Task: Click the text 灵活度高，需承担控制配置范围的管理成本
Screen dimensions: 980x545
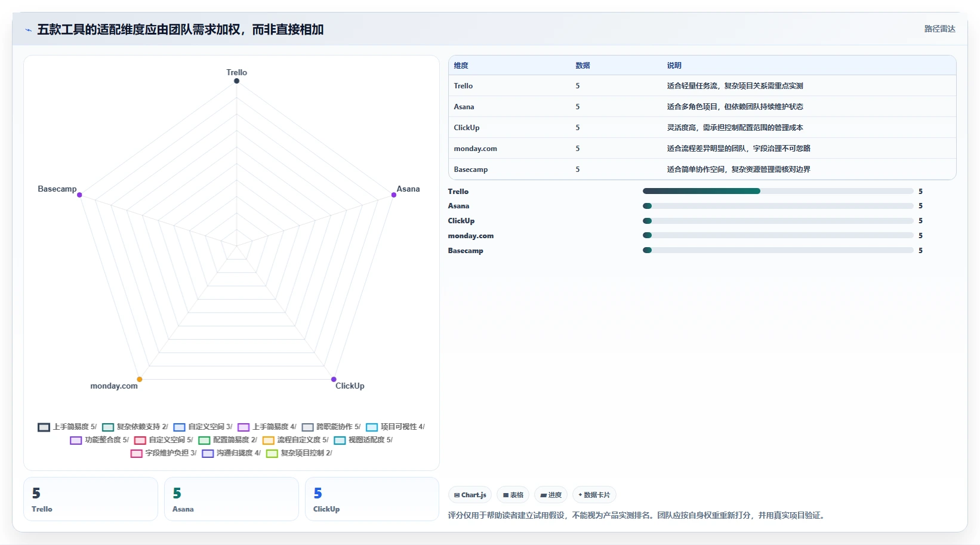Action: (x=735, y=128)
